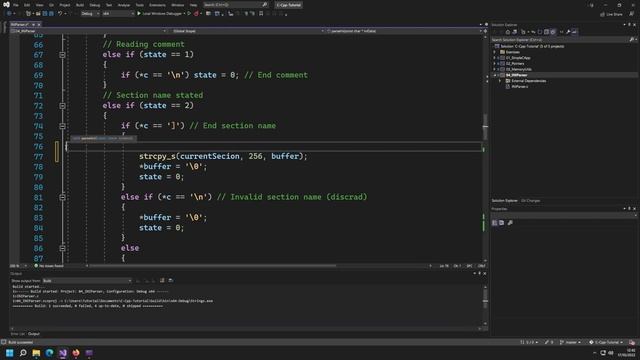Image resolution: width=640 pixels, height=360 pixels.
Task: Click the bookmark toolbar icon
Action: click(261, 13)
